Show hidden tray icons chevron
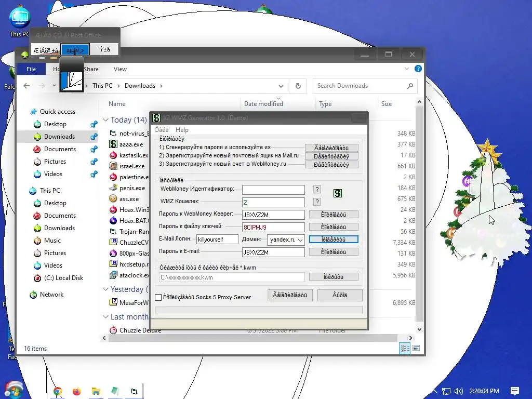Image resolution: width=532 pixels, height=399 pixels. [434, 391]
